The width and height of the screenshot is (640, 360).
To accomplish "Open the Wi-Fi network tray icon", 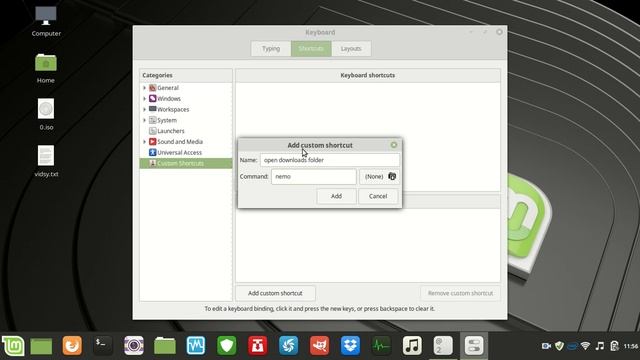I will (x=585, y=346).
